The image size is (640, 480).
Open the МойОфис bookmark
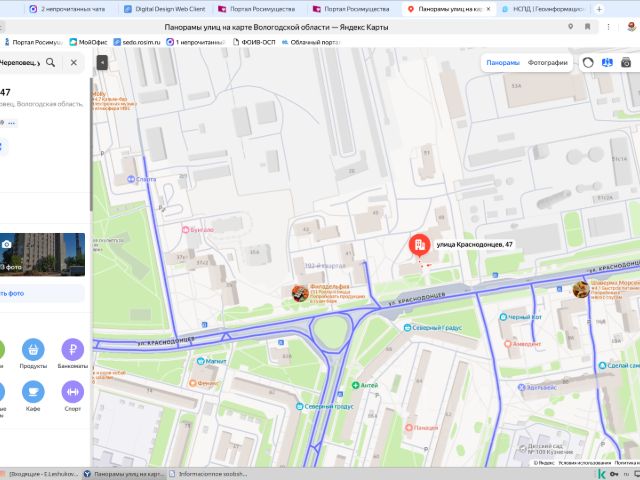coord(88,42)
